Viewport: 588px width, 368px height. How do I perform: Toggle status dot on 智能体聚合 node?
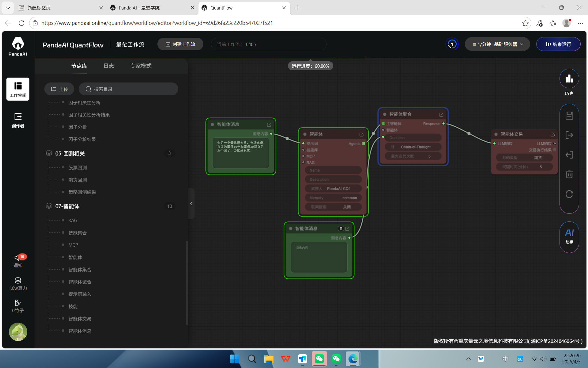point(385,114)
